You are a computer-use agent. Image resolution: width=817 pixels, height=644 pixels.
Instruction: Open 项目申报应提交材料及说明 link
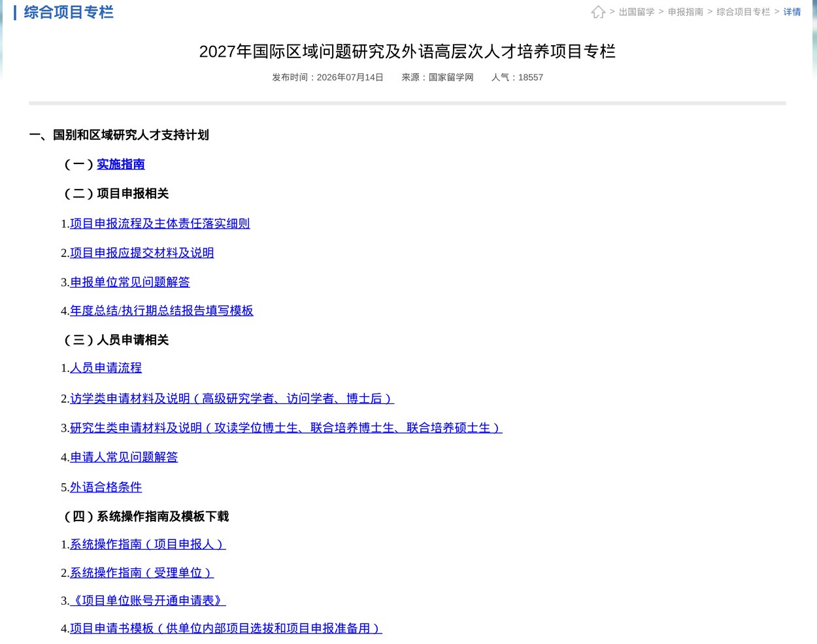pyautogui.click(x=142, y=253)
